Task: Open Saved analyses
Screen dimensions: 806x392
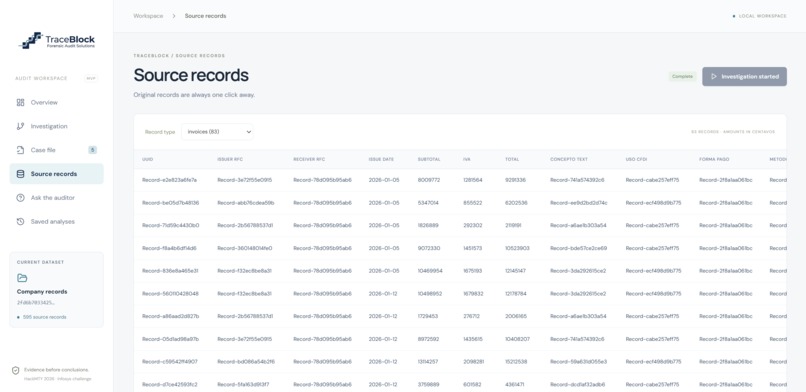Action: click(x=57, y=221)
